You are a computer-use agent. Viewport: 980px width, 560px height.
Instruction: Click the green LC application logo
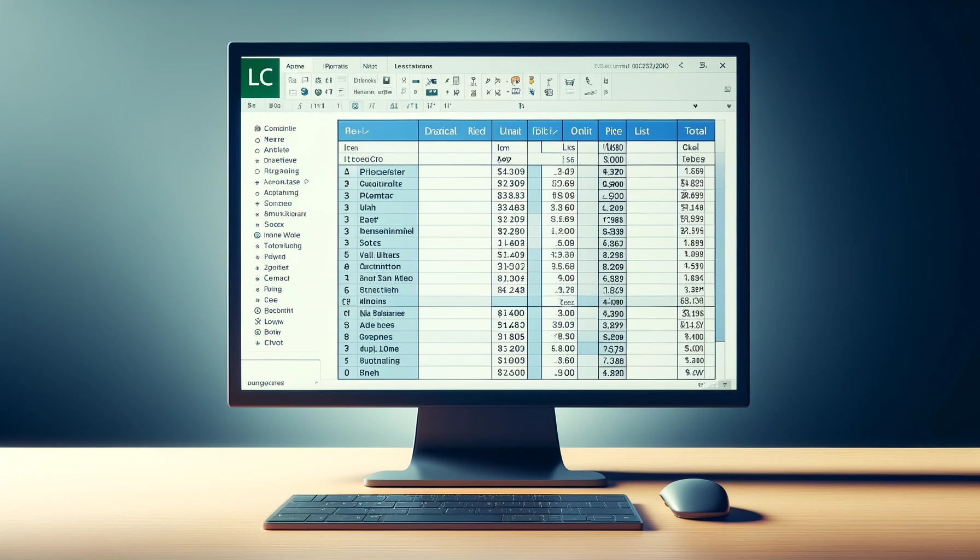pyautogui.click(x=260, y=78)
